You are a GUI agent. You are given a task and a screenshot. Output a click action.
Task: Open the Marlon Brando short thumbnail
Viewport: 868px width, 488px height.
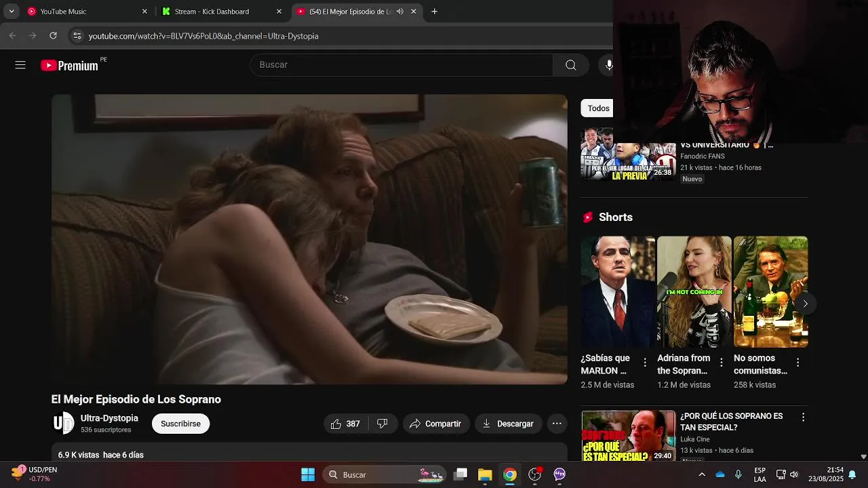point(618,291)
